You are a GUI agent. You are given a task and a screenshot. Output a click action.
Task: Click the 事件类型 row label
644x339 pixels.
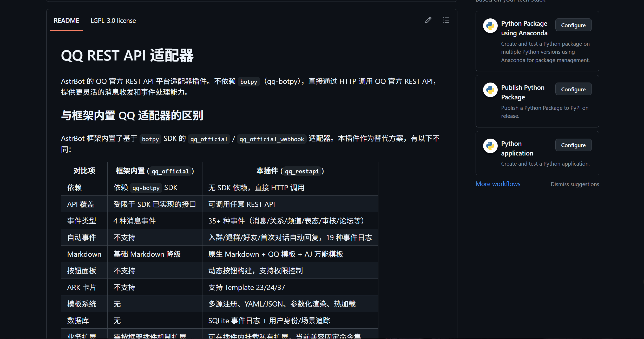(84, 221)
